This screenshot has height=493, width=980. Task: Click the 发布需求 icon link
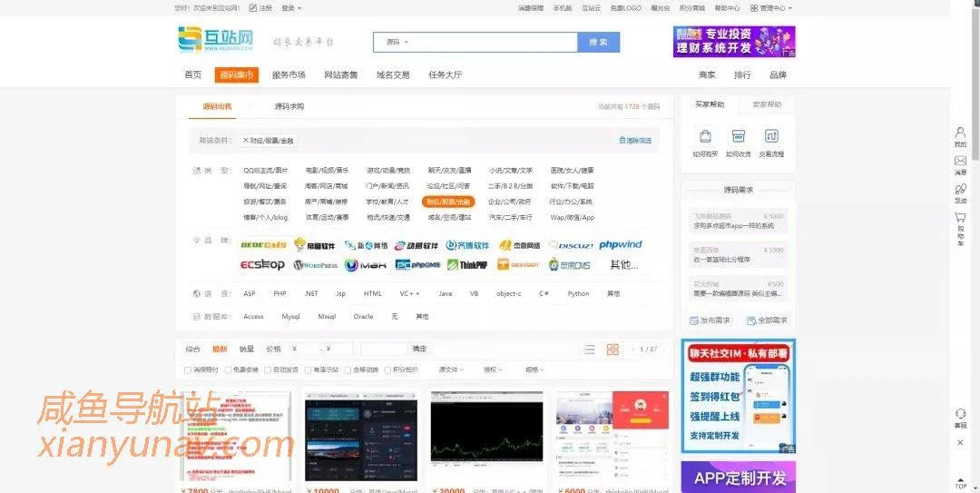(x=710, y=320)
